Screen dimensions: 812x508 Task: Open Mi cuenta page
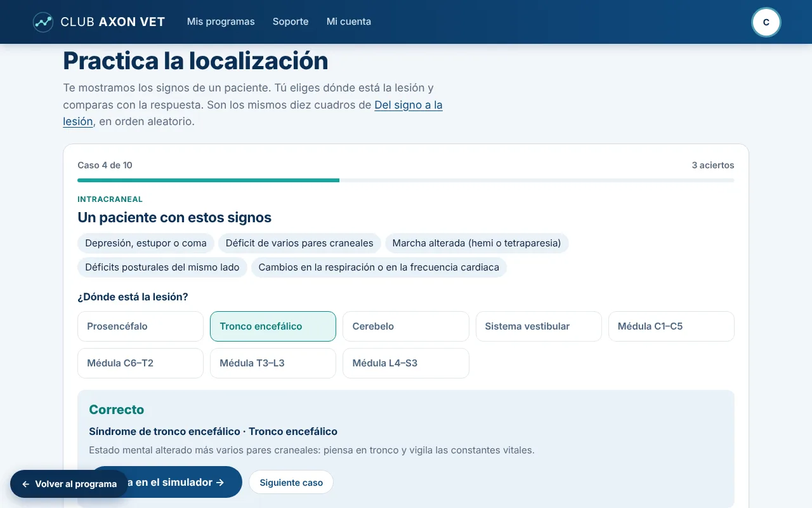349,22
